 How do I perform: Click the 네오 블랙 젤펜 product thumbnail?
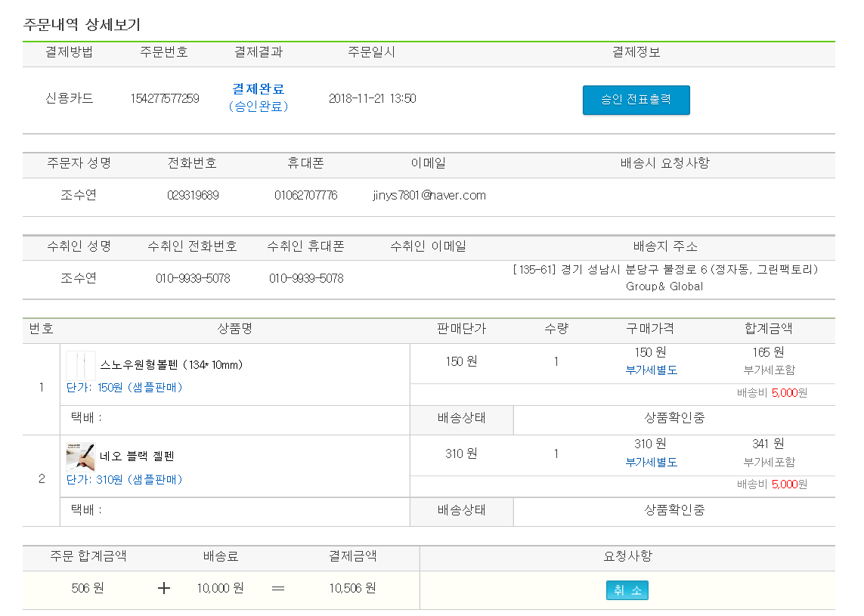(80, 457)
